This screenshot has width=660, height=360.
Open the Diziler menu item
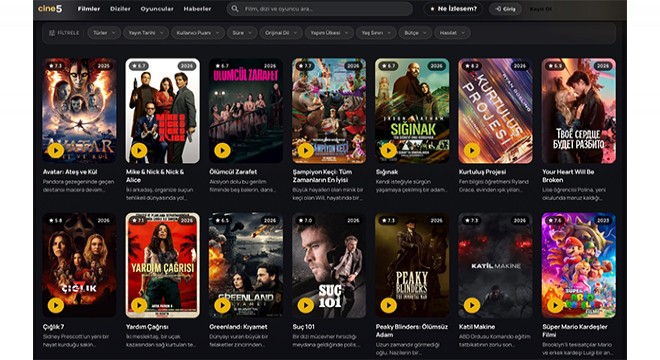pos(120,9)
